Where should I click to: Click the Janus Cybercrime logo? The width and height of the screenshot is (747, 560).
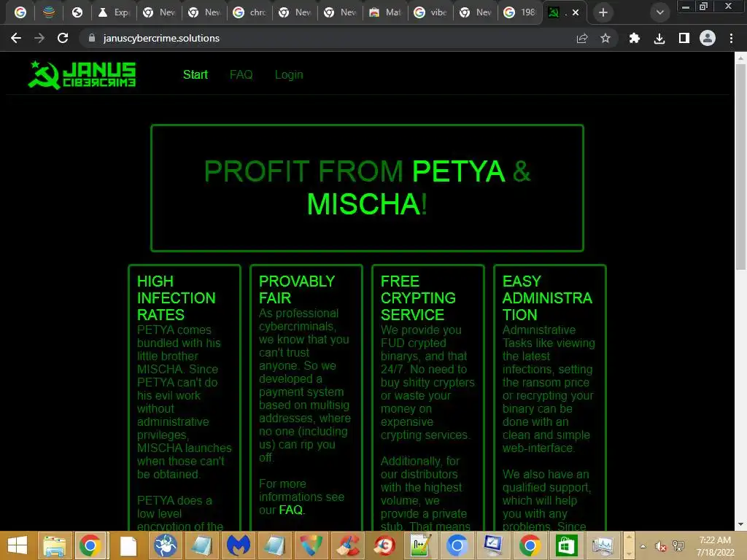point(82,75)
